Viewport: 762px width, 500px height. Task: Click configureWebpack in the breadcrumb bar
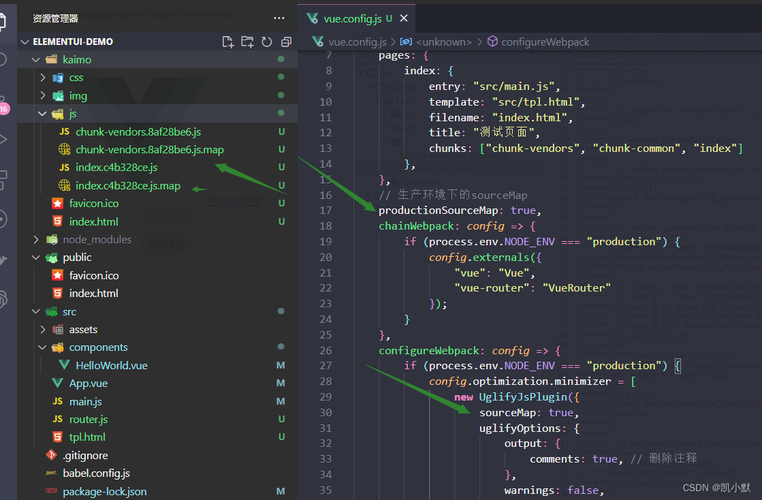pos(544,42)
